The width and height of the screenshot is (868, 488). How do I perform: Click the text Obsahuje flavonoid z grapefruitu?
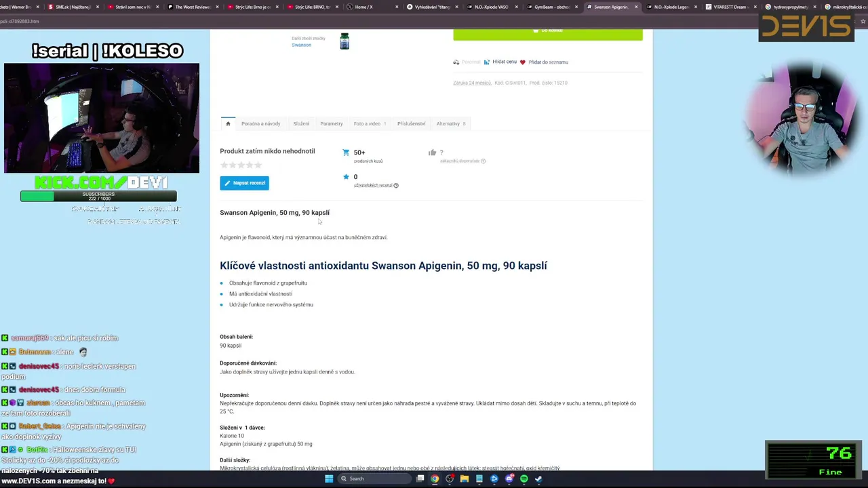(x=268, y=283)
